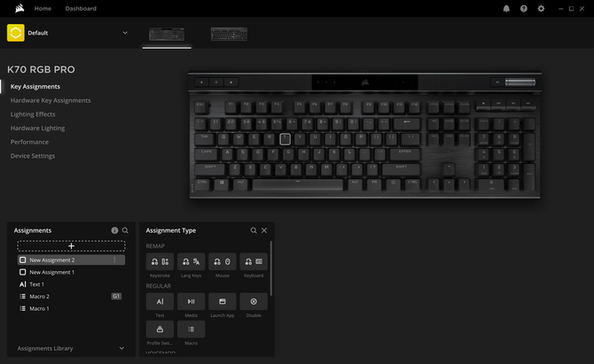This screenshot has height=364, width=594.
Task: Click the spacebar on keyboard image
Action: pyautogui.click(x=298, y=184)
